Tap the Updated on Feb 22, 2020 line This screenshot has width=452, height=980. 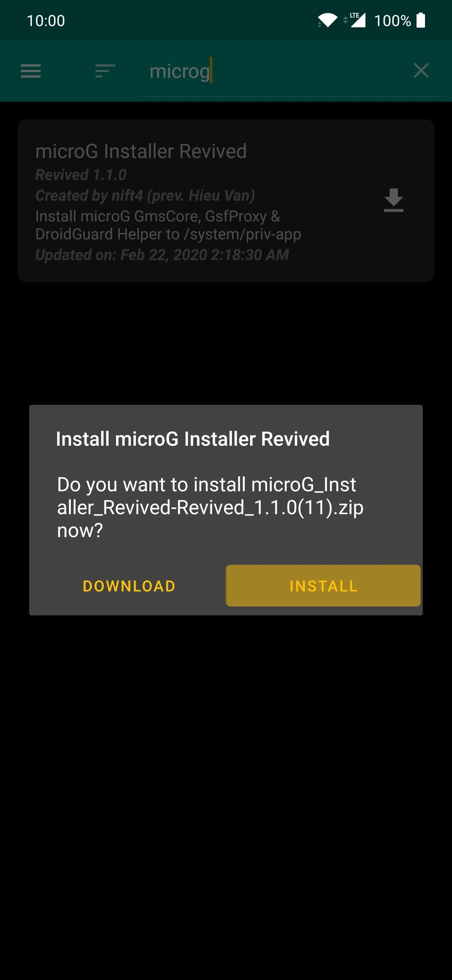[162, 255]
